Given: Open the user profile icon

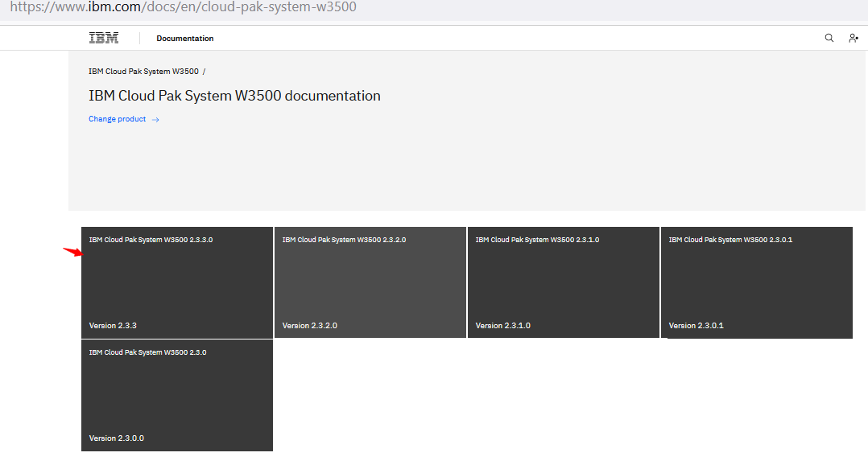Looking at the screenshot, I should (x=853, y=38).
